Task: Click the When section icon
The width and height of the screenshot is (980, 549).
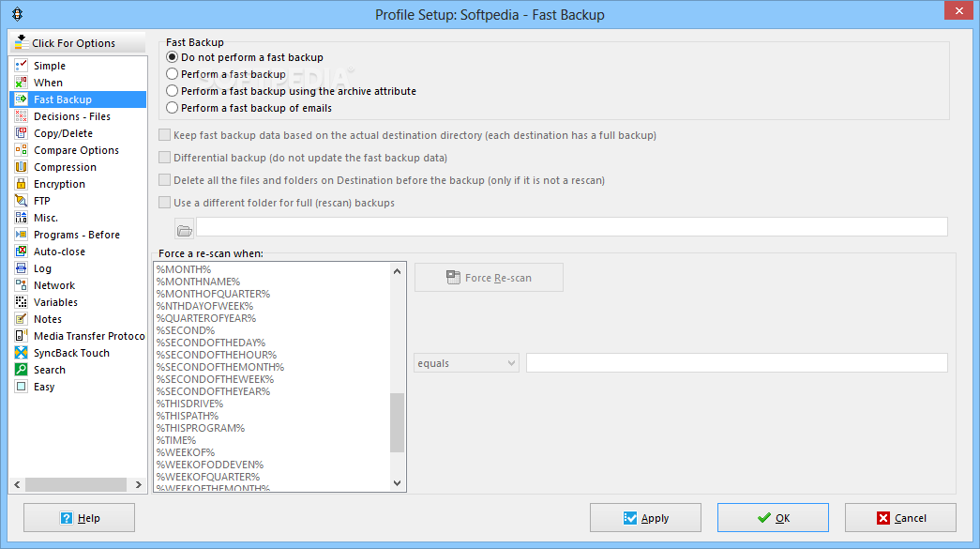Action: pos(22,82)
